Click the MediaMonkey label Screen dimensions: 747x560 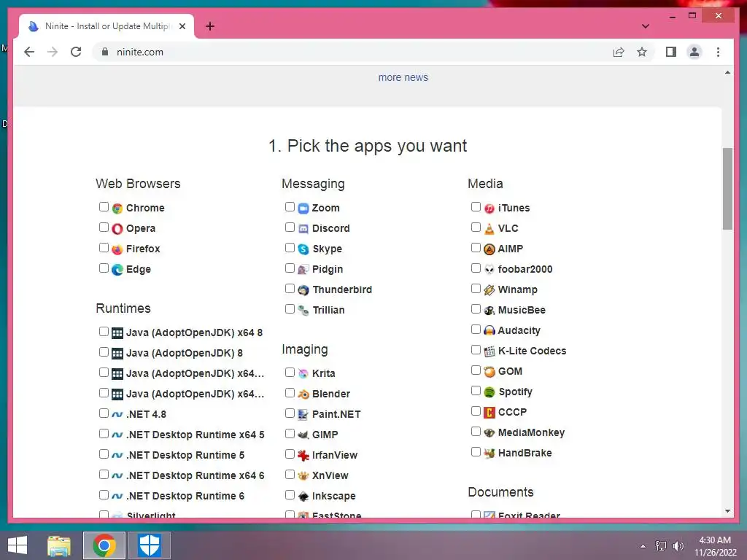pyautogui.click(x=531, y=432)
